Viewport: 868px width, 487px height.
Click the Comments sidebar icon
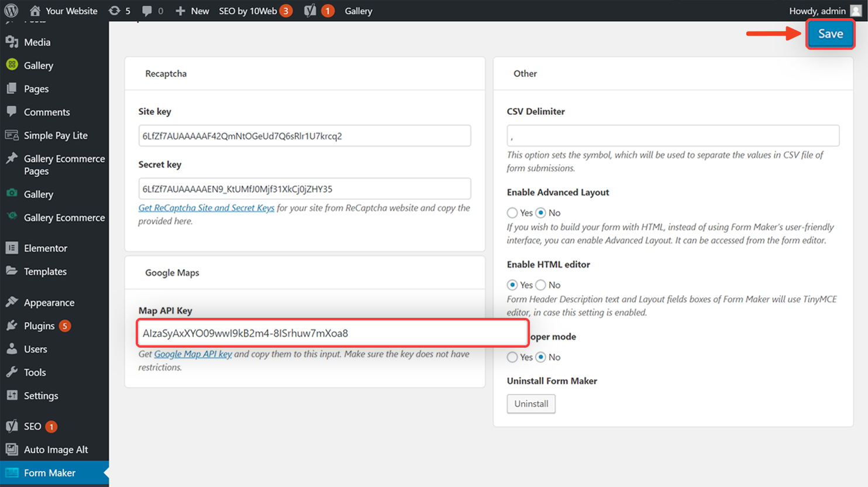point(12,111)
